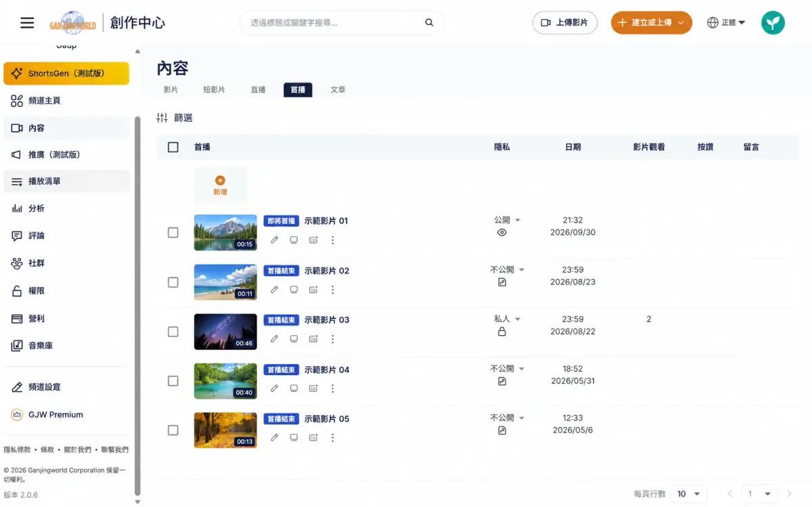
Task: Change rows per page dropdown
Action: pyautogui.click(x=690, y=494)
